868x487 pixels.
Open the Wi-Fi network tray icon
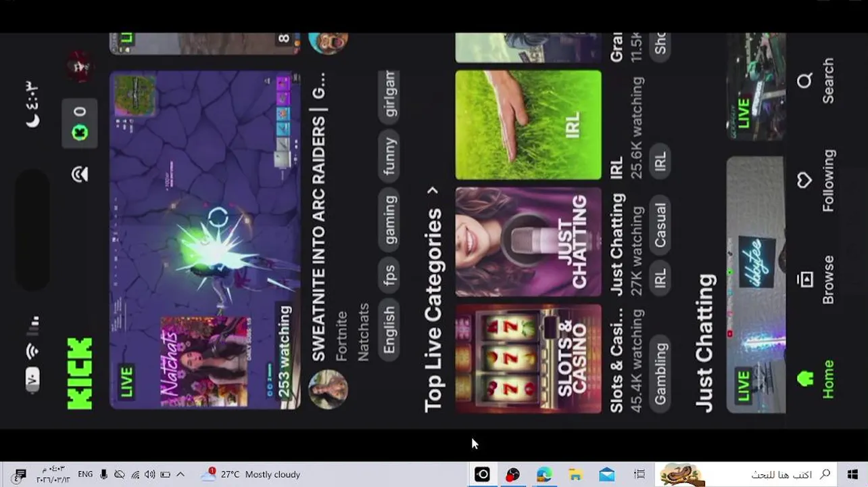pyautogui.click(x=135, y=474)
